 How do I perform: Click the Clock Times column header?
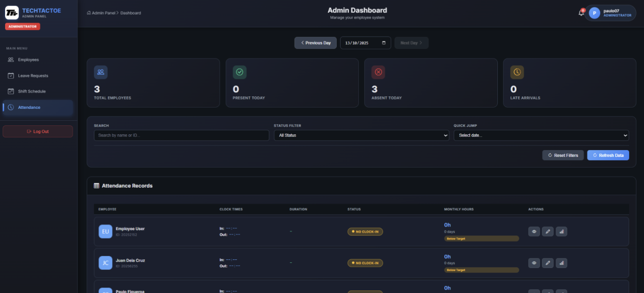[231, 209]
